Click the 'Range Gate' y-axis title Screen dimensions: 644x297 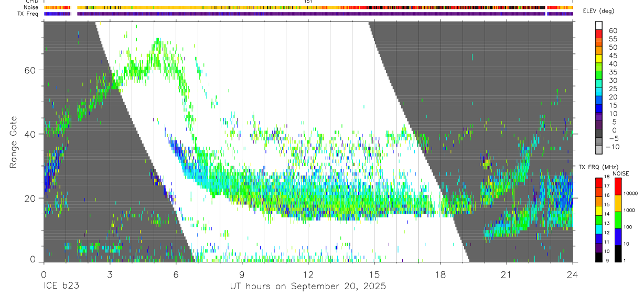pyautogui.click(x=15, y=142)
